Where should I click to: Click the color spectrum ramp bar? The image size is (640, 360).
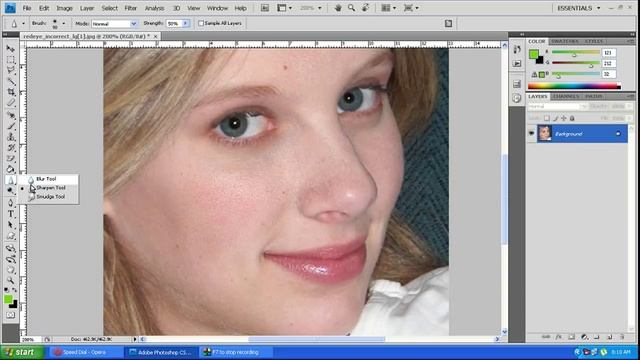coord(574,86)
